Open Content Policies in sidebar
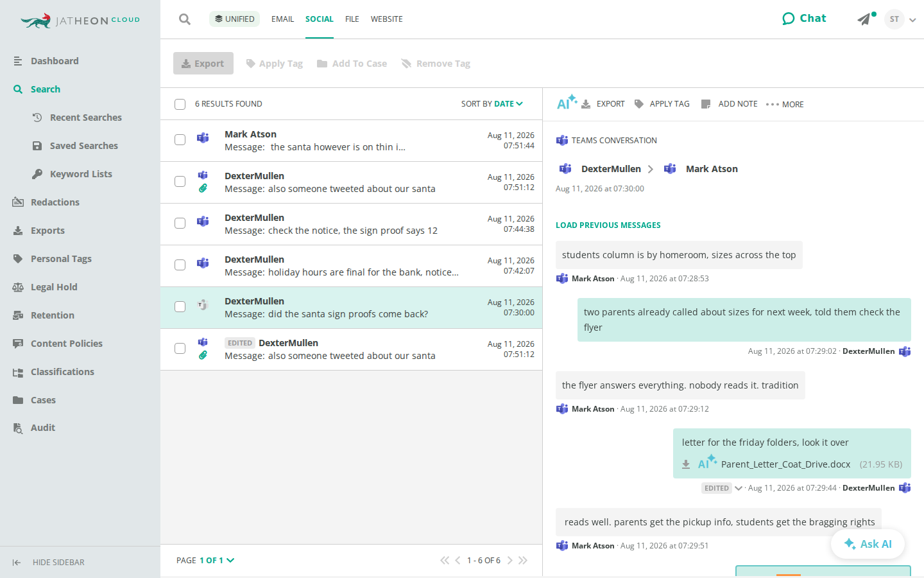 pyautogui.click(x=67, y=344)
